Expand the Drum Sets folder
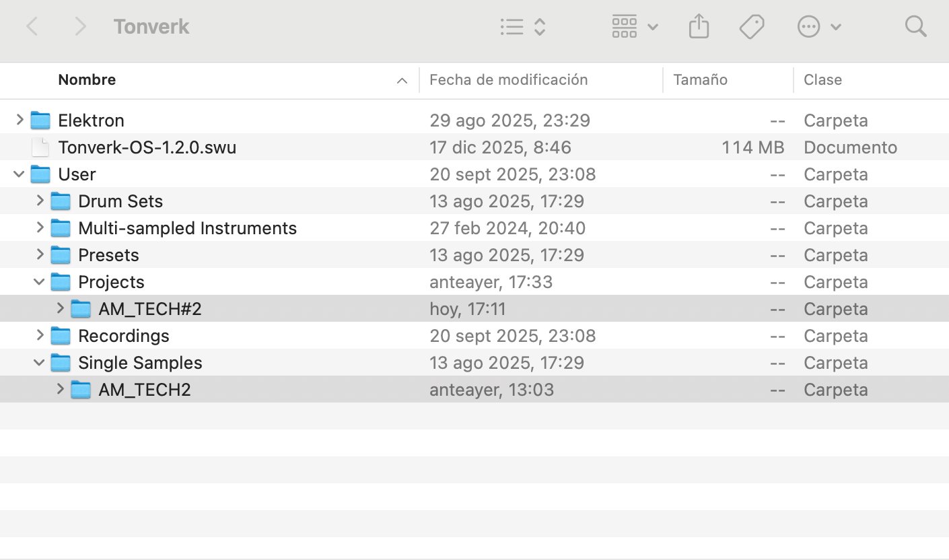949x560 pixels. click(40, 201)
